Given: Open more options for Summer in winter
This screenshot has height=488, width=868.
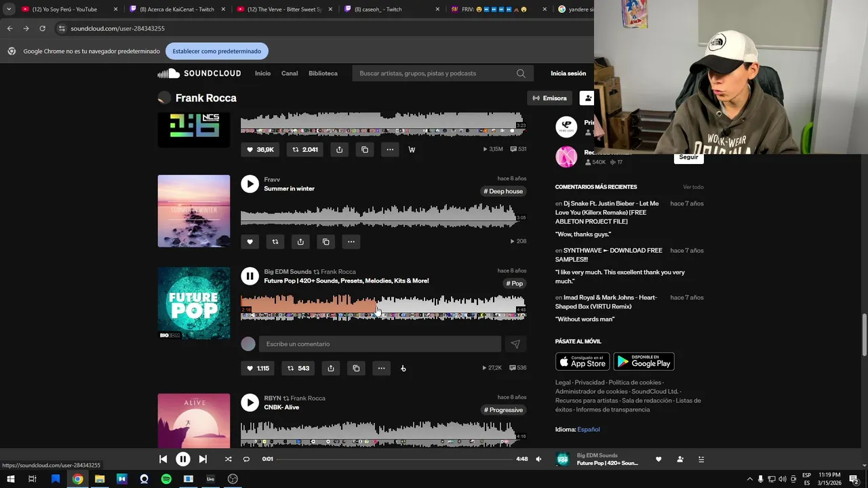Looking at the screenshot, I should [351, 241].
